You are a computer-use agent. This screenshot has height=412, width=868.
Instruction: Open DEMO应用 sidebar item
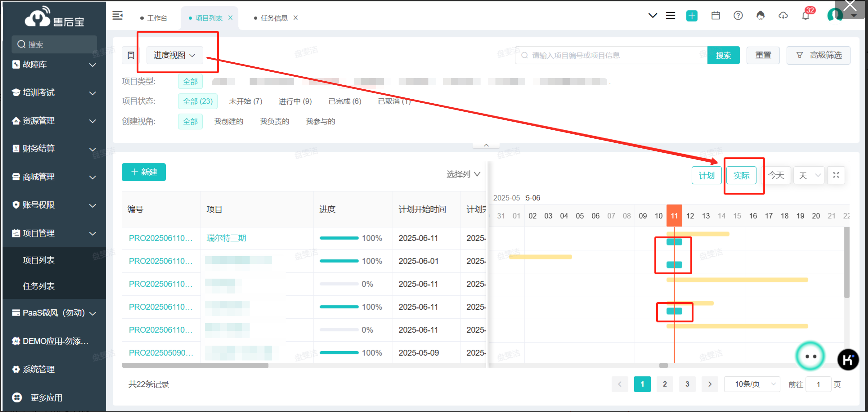[51, 341]
